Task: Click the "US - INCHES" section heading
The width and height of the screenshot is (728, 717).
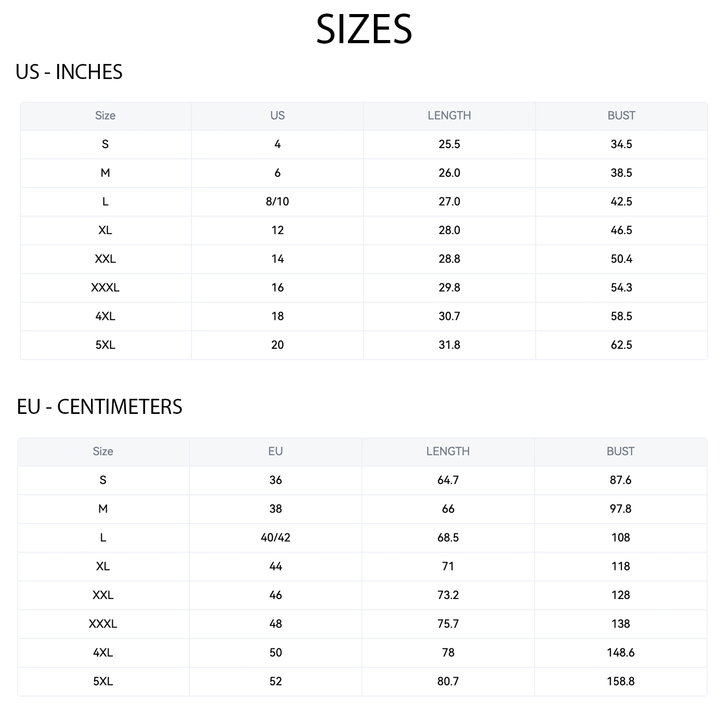Action: pos(69,72)
